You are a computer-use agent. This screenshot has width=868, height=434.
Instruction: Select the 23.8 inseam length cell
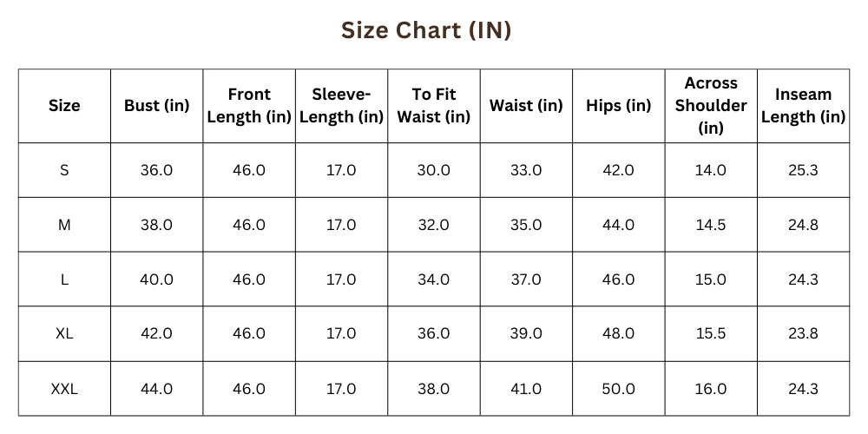[x=803, y=334]
